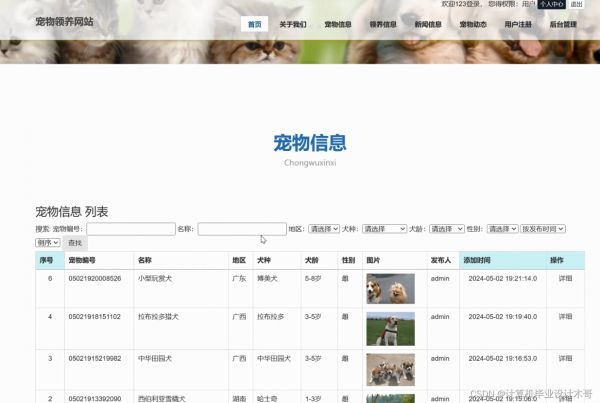Open 领养信息 navigation item
Image resolution: width=600 pixels, height=403 pixels.
[383, 23]
